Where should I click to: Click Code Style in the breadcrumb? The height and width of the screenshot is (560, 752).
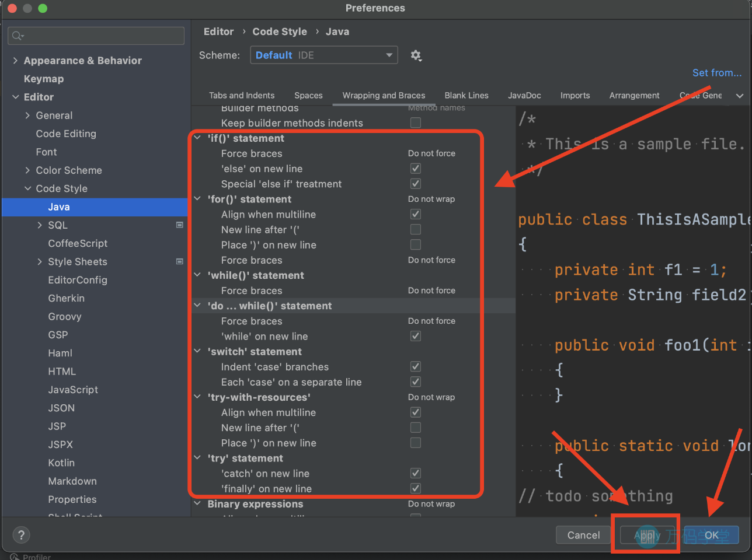point(280,32)
